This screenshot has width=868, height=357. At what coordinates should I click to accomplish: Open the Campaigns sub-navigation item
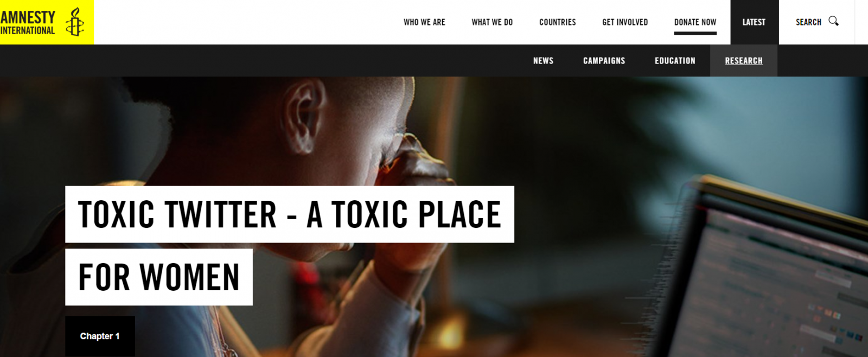604,61
